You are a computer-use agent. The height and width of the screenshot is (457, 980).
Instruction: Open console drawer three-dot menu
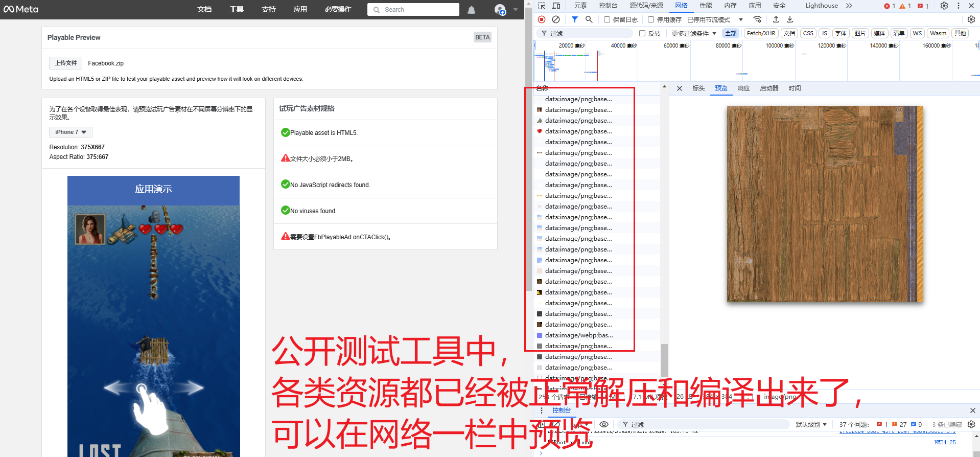pyautogui.click(x=542, y=410)
